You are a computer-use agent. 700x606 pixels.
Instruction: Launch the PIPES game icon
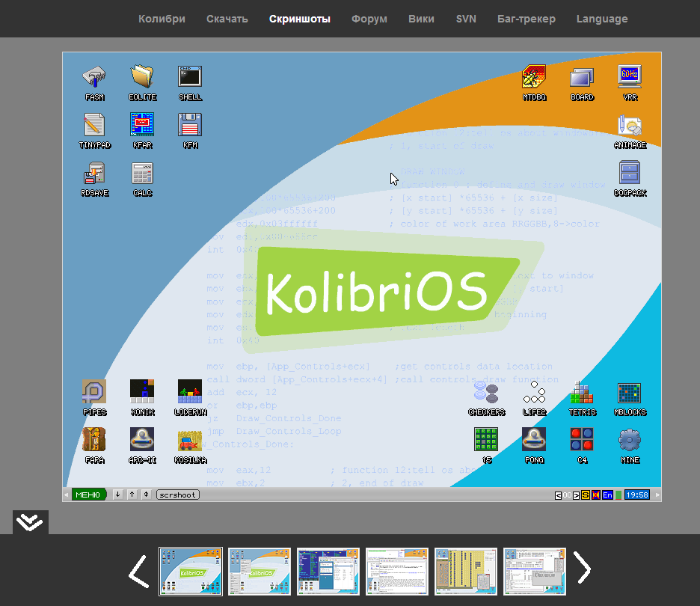coord(94,394)
